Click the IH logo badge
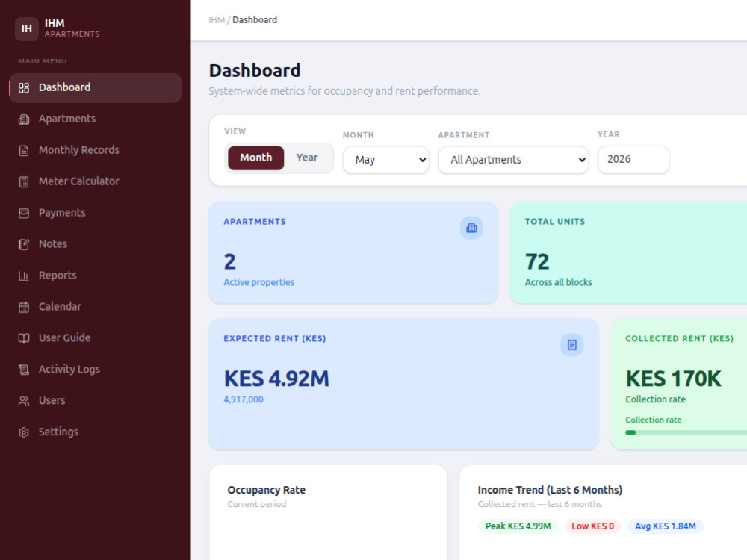The width and height of the screenshot is (747, 560). coord(27,28)
